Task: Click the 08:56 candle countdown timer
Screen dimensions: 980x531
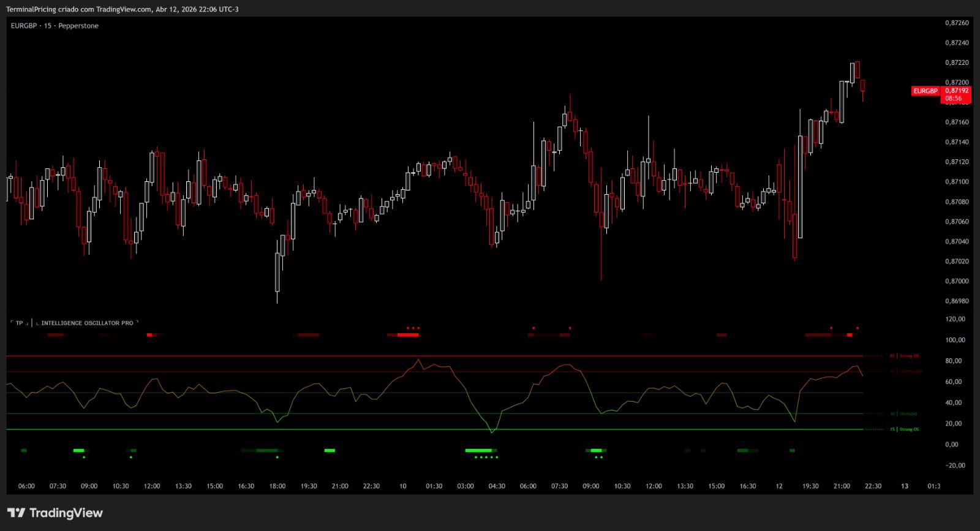Action: point(953,99)
